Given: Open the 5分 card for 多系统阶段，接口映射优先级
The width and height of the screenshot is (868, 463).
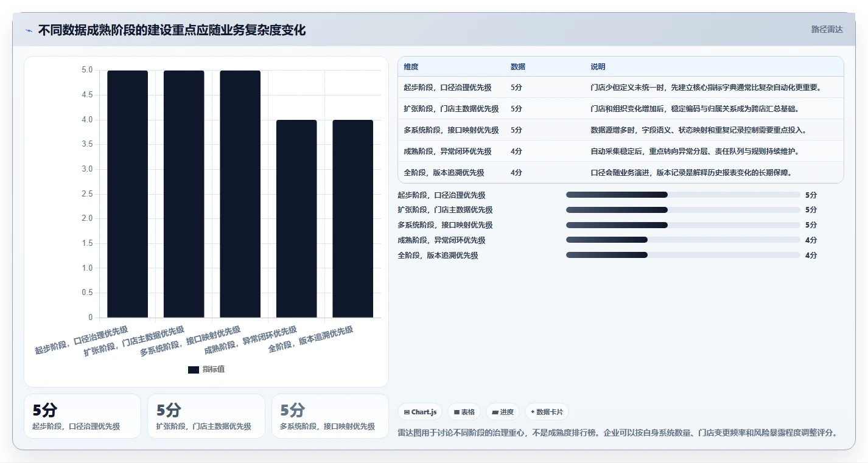Looking at the screenshot, I should 330,416.
